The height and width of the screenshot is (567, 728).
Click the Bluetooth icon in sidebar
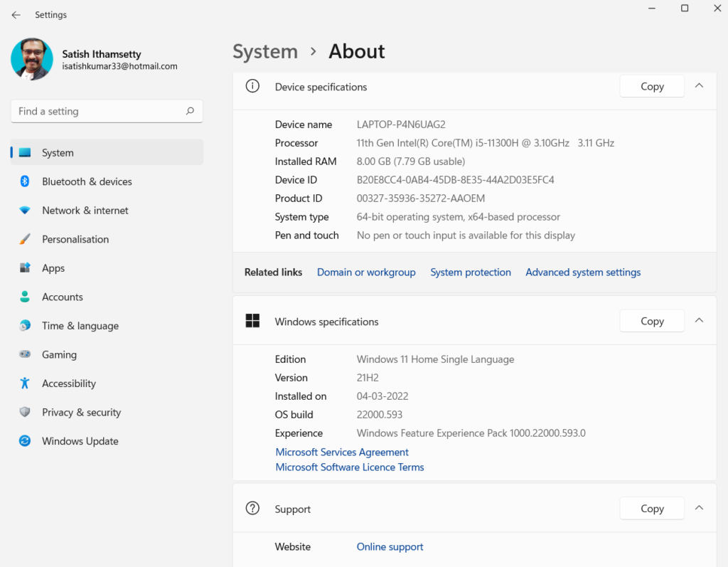25,181
